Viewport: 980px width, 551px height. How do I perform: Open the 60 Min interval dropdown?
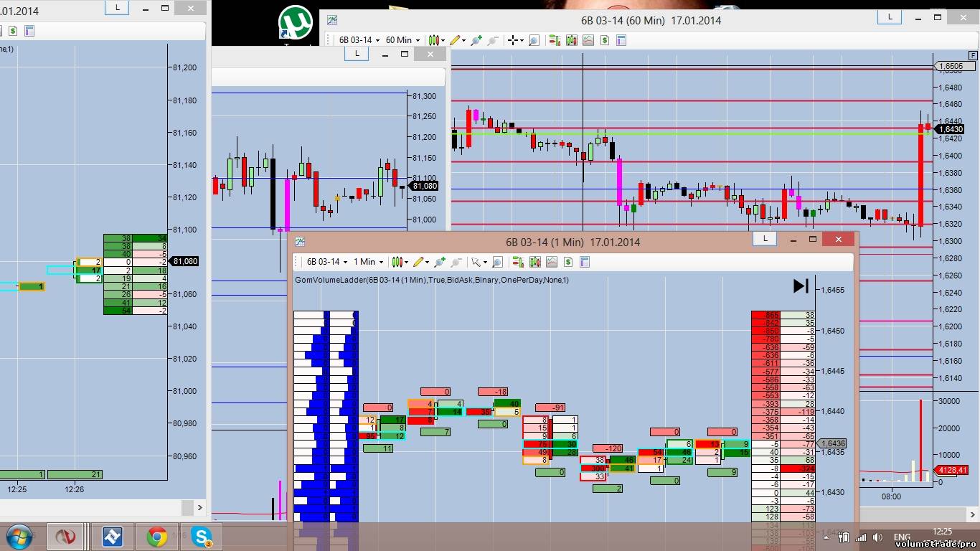click(x=402, y=40)
